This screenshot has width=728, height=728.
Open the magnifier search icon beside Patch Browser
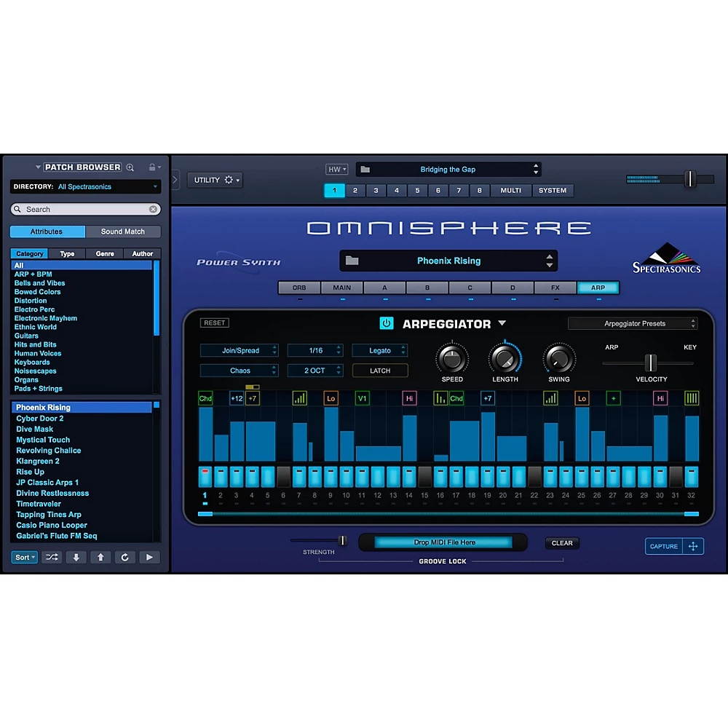point(130,167)
